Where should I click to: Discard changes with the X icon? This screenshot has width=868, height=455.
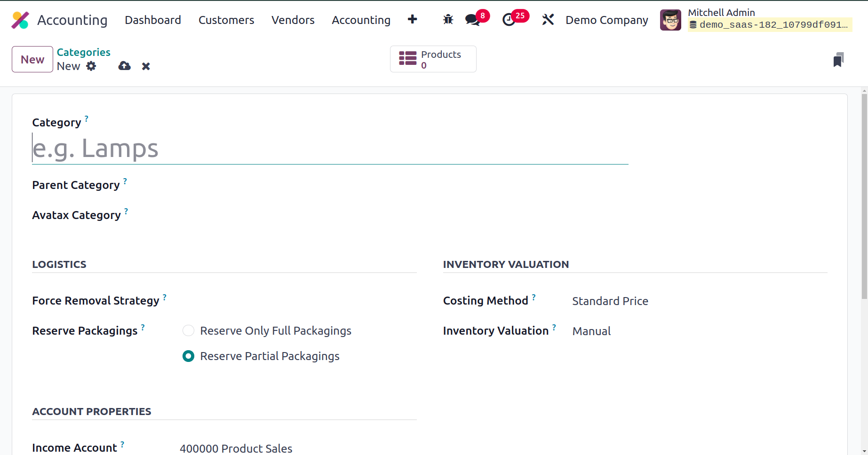[x=146, y=66]
